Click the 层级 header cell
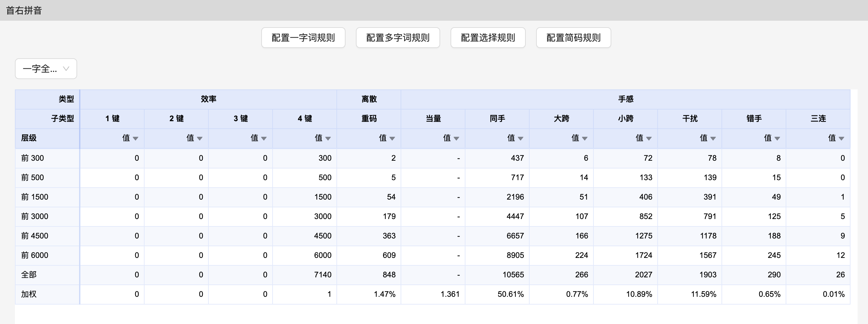The height and width of the screenshot is (324, 868). pyautogui.click(x=29, y=138)
